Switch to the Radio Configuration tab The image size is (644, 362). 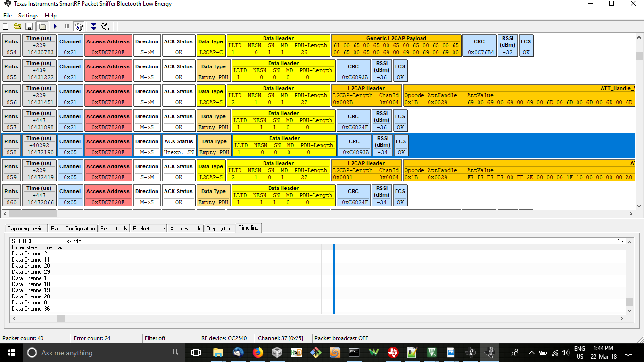point(73,229)
